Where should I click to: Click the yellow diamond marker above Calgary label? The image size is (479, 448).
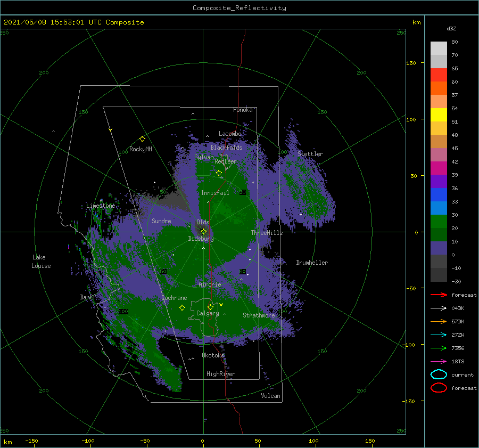point(210,307)
